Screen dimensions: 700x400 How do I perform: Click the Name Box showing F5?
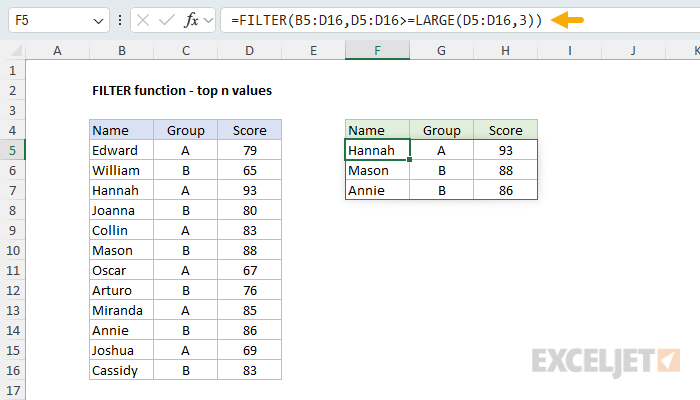pos(58,20)
